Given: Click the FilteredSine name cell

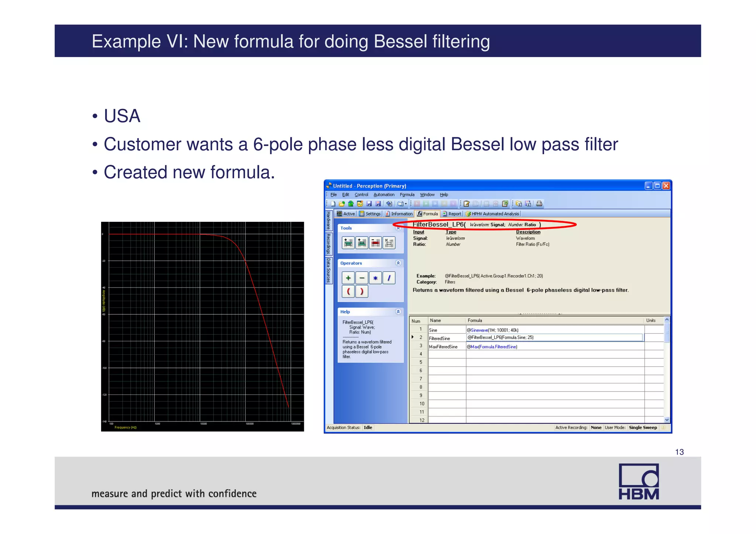Looking at the screenshot, I should coord(447,338).
